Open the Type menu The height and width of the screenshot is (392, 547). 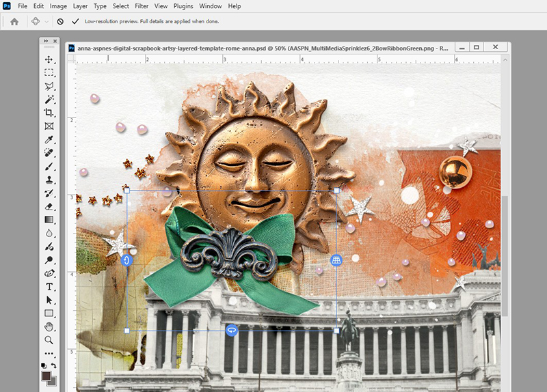[100, 6]
